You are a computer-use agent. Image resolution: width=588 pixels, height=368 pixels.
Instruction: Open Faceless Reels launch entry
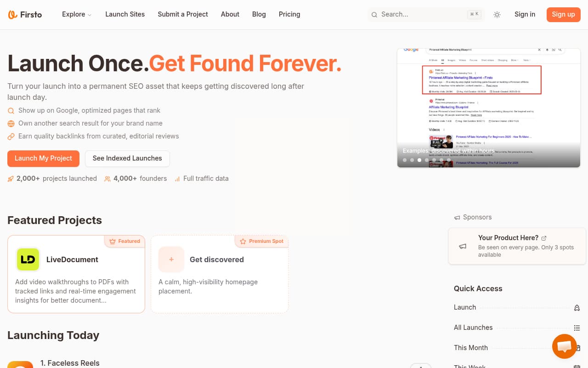pyautogui.click(x=70, y=363)
